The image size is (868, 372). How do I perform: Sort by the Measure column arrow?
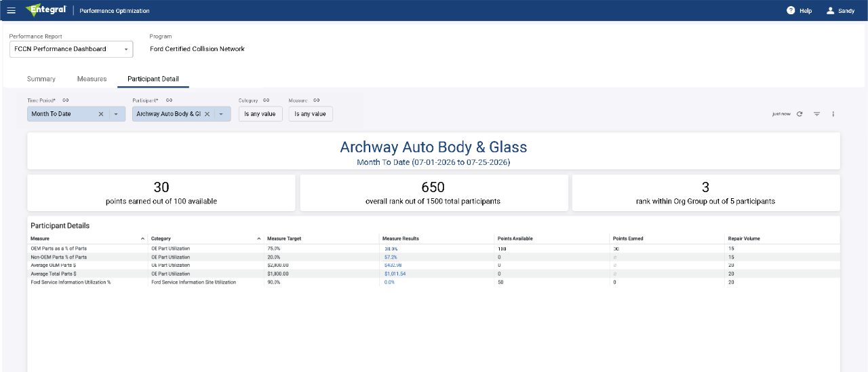(142, 239)
